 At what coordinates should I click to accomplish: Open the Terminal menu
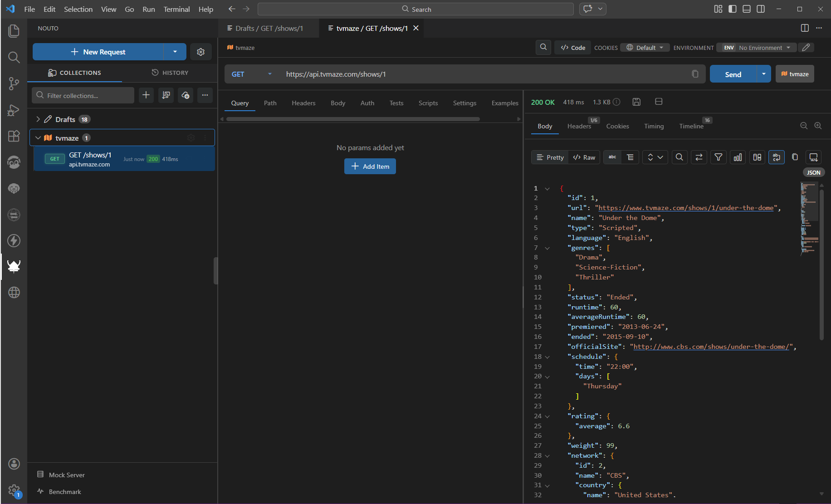(176, 9)
